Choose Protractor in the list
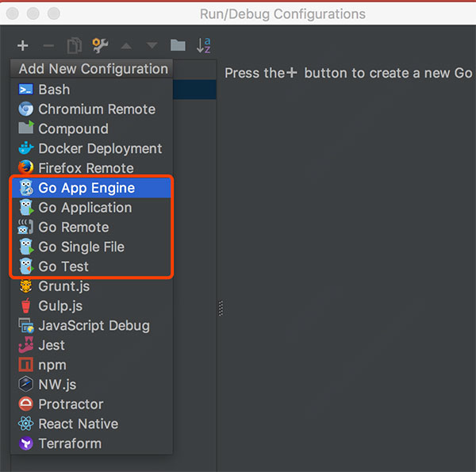The width and height of the screenshot is (476, 472). [x=91, y=404]
